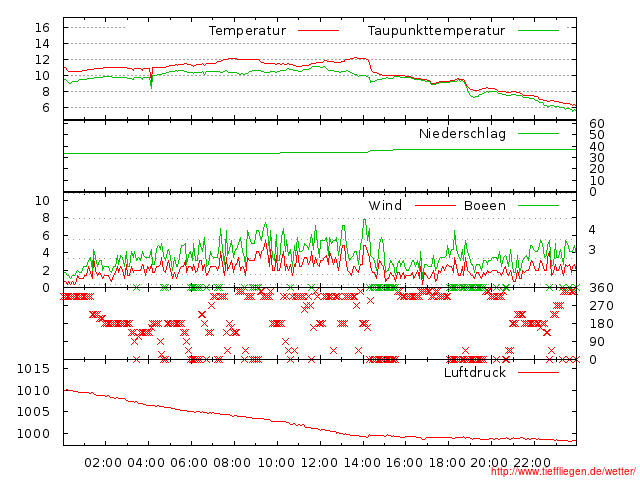Screen dimensions: 640x480
Task: Click the 08:00 time axis label
Action: (232, 463)
